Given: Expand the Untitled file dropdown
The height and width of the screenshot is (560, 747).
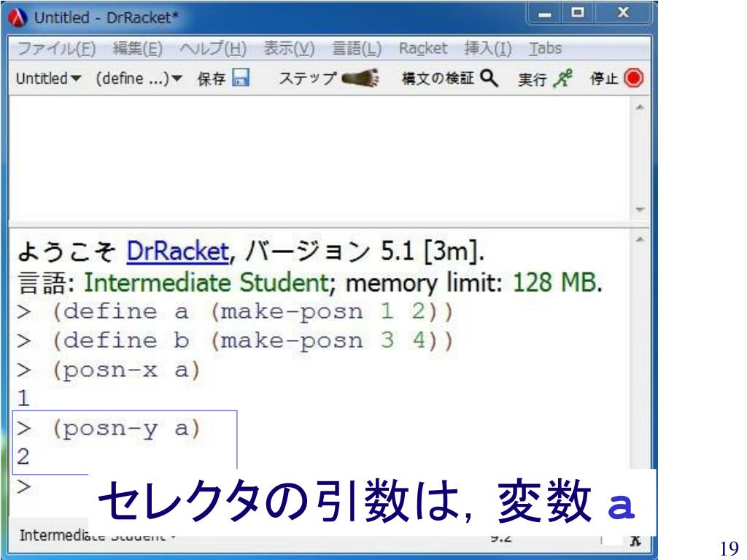Looking at the screenshot, I should [x=48, y=78].
